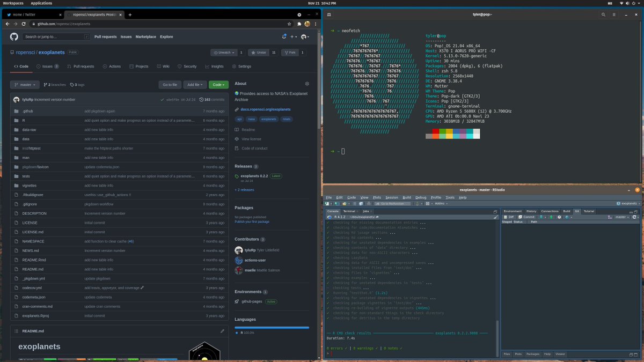Viewport: 644px width, 362px height.
Task: Maximize the RStudio console pane icon
Action: [x=495, y=211]
